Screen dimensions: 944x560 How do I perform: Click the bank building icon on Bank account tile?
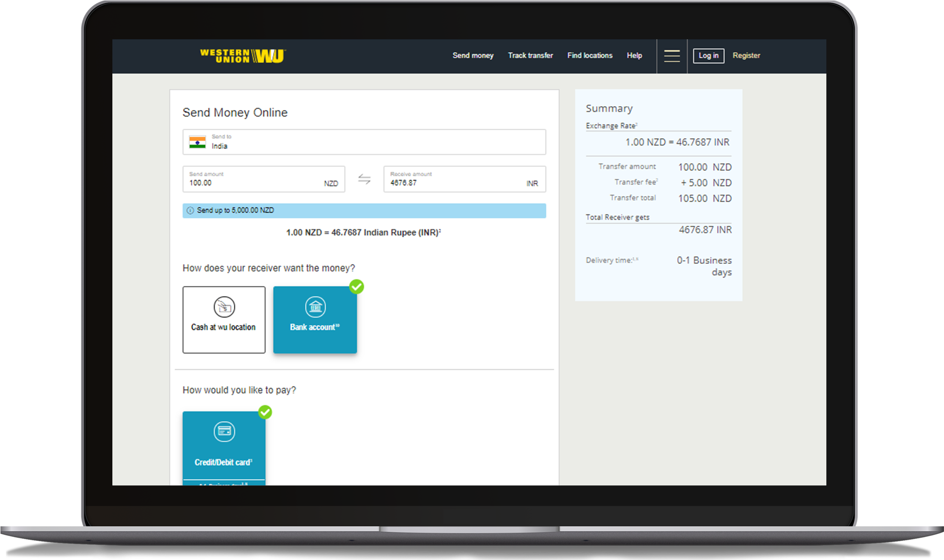coord(315,307)
